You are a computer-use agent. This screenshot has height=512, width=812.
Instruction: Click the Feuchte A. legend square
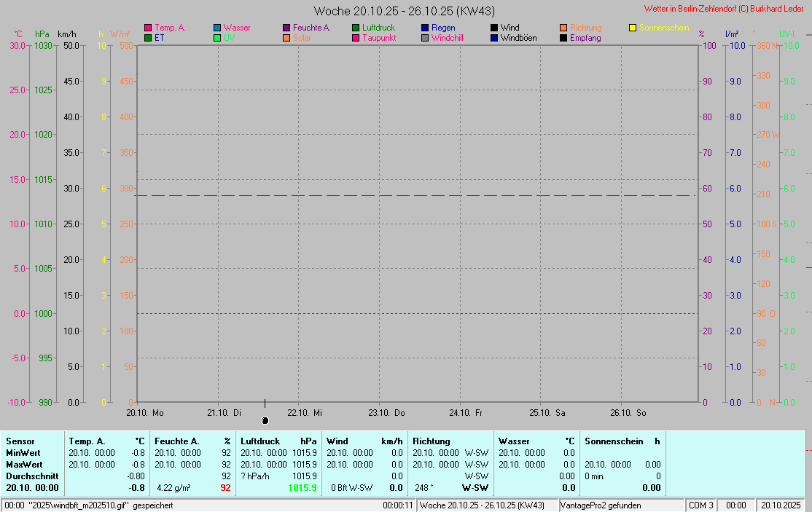(286, 28)
